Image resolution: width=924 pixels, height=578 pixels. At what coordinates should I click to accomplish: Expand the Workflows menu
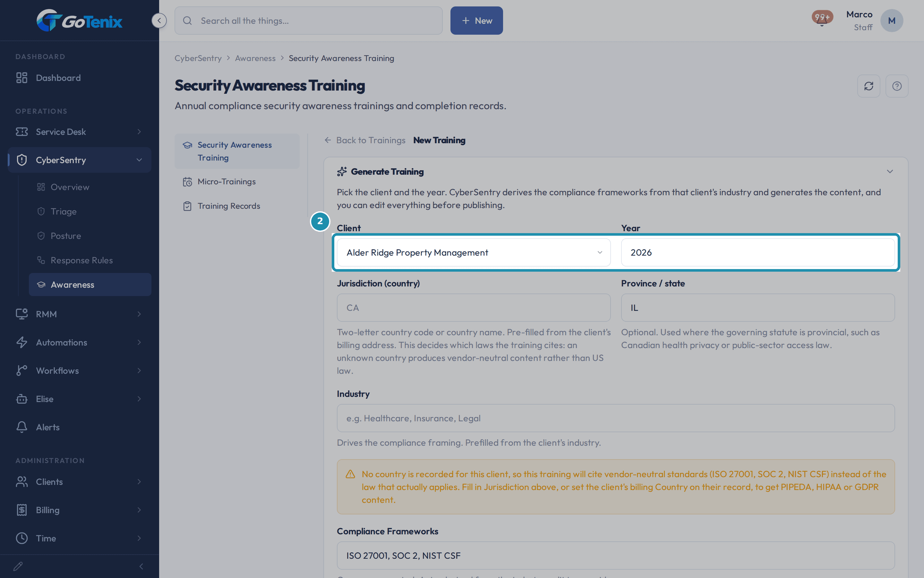(x=80, y=371)
